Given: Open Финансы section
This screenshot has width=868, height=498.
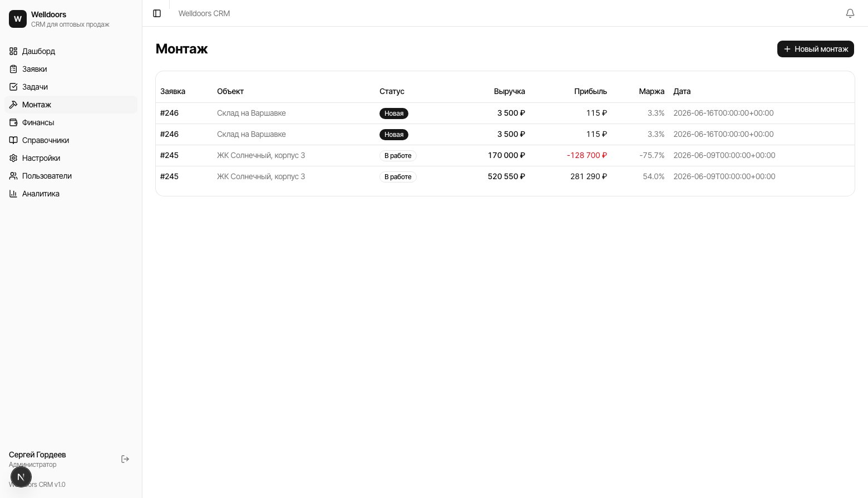Looking at the screenshot, I should [71, 122].
